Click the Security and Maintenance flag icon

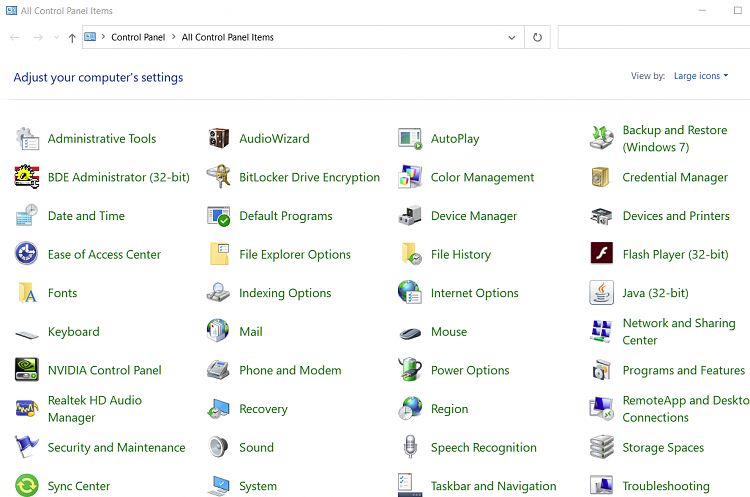(x=26, y=446)
